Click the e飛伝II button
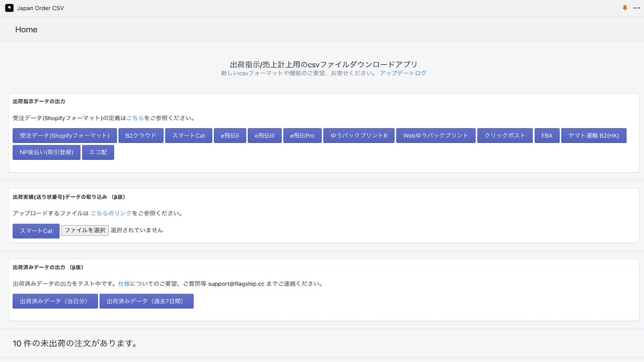Screen dimensions: 644x362 (x=230, y=135)
